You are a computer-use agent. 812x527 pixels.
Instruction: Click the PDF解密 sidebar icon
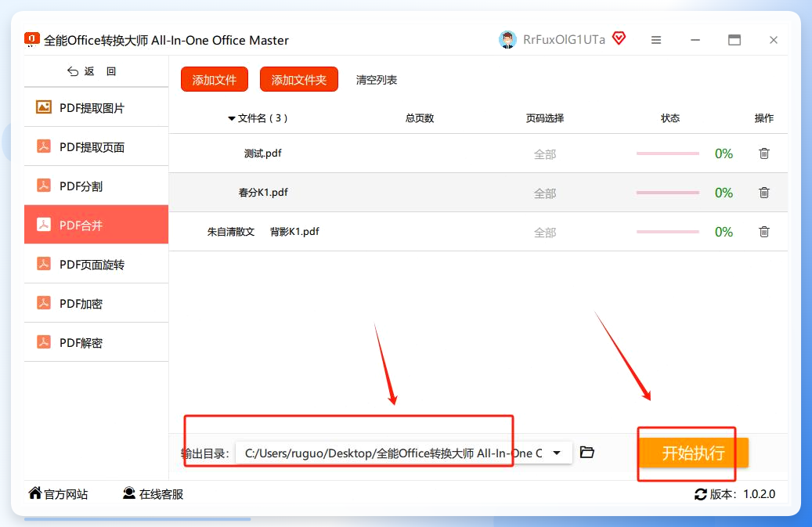tap(44, 342)
